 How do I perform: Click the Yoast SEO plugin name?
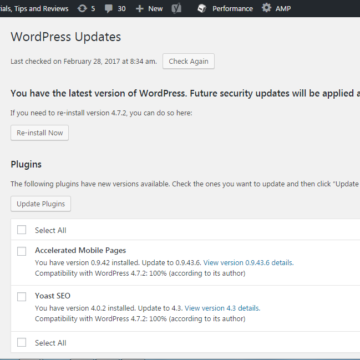tap(53, 296)
